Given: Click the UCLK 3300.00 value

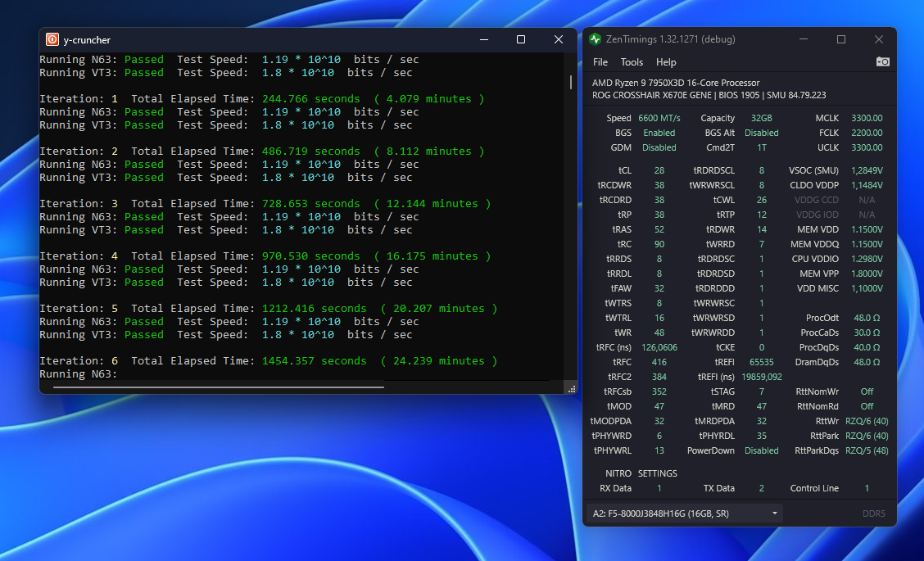Looking at the screenshot, I should click(x=867, y=147).
